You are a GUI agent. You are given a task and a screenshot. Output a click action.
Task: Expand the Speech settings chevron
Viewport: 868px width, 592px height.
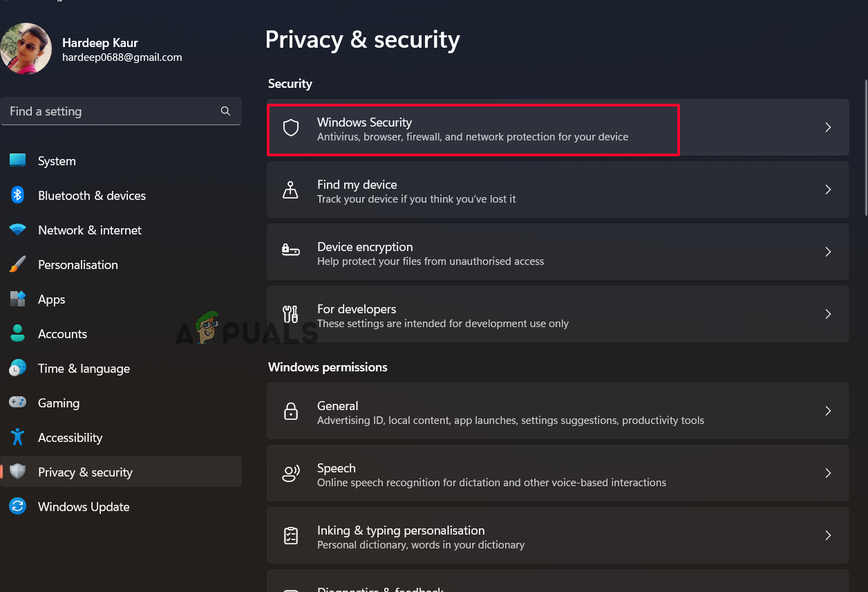pyautogui.click(x=828, y=473)
